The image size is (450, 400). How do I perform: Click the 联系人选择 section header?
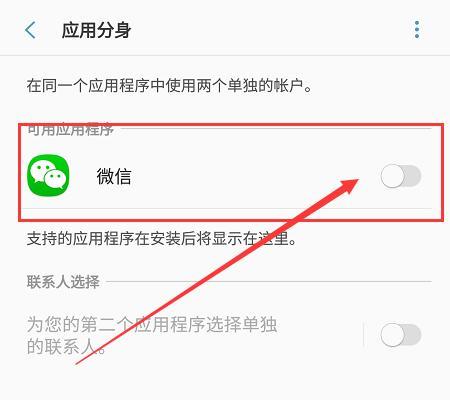(x=63, y=282)
